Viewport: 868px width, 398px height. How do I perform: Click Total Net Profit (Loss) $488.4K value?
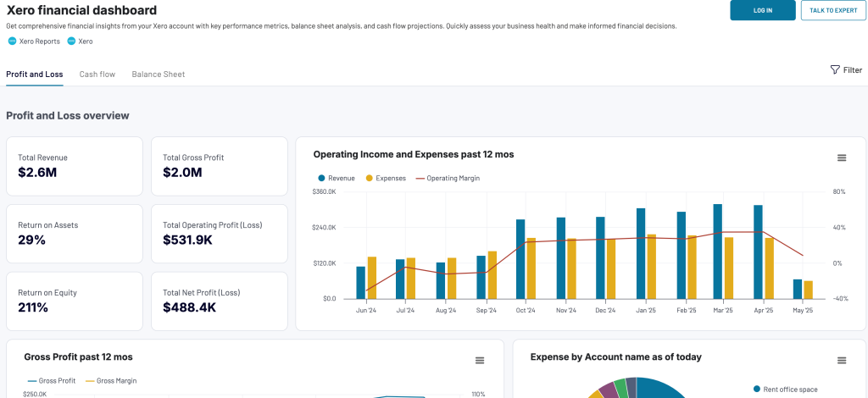[189, 307]
